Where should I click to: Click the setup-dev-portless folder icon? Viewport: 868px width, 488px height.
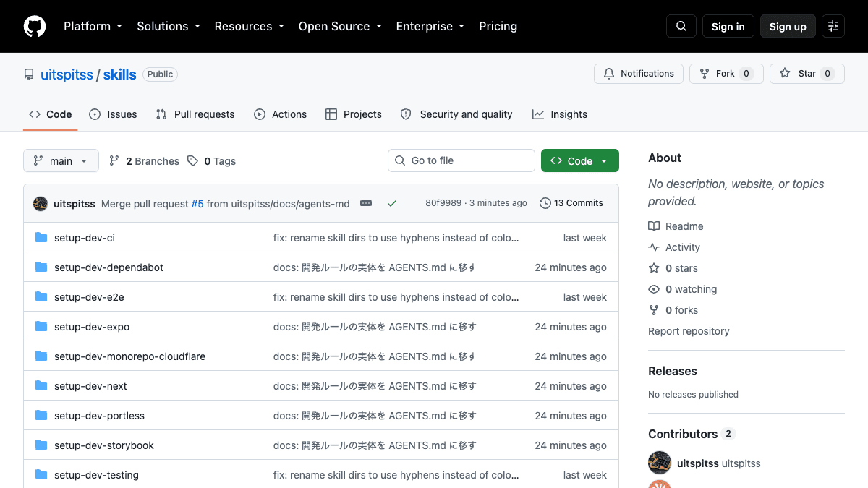[x=41, y=416]
